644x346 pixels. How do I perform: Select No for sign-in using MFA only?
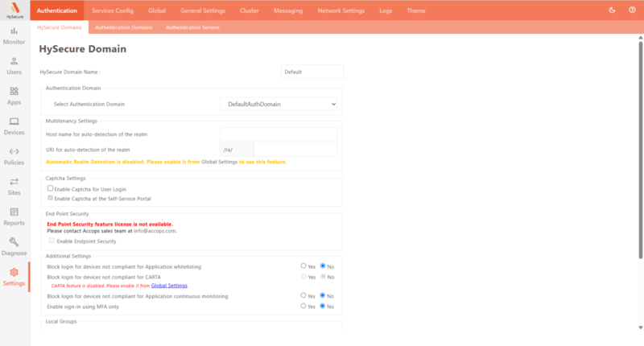(x=323, y=307)
